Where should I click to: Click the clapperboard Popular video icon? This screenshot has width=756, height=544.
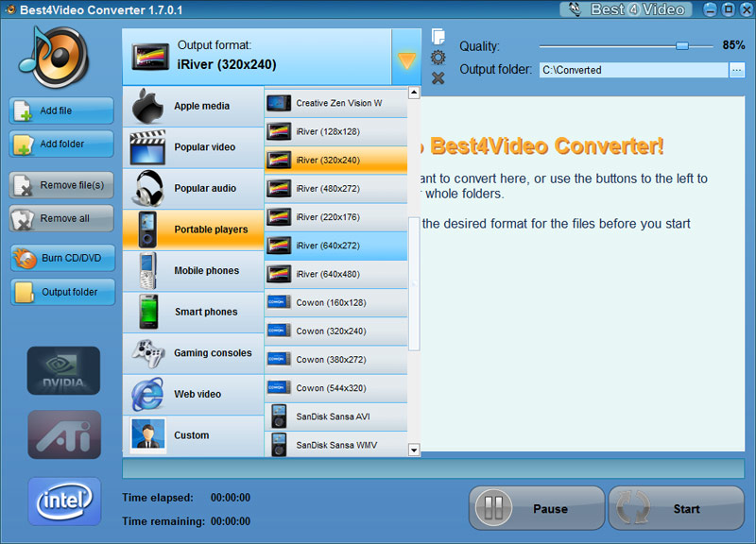[147, 147]
